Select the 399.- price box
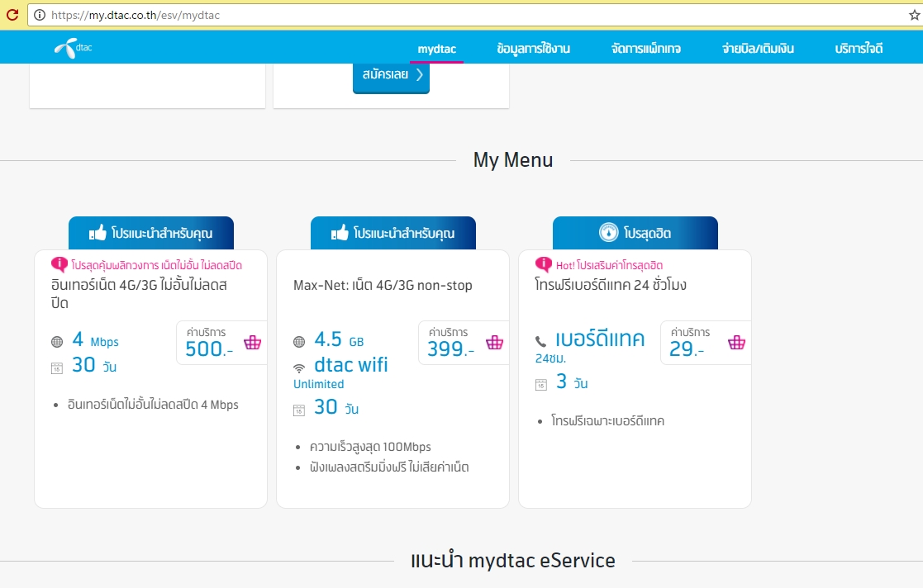 click(x=464, y=343)
